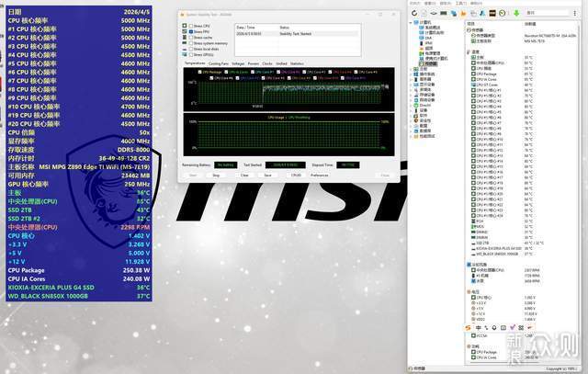Open the three-dot menu in AIDA64 toolbar
588x374 pixels.
tap(575, 13)
